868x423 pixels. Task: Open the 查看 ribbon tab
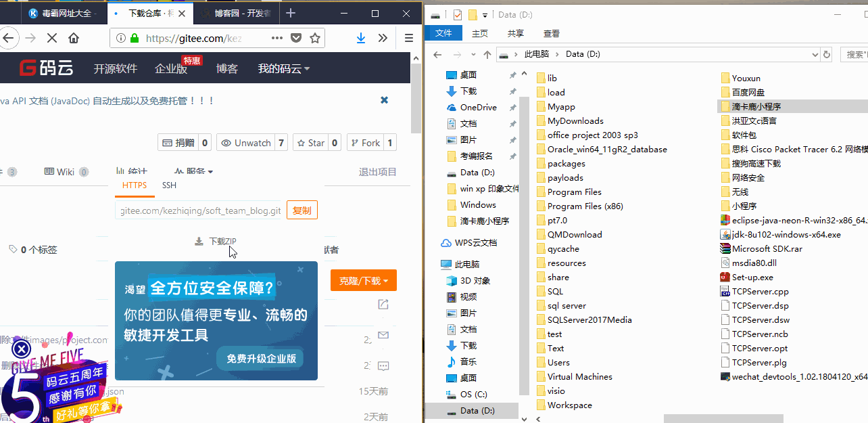[x=552, y=33]
